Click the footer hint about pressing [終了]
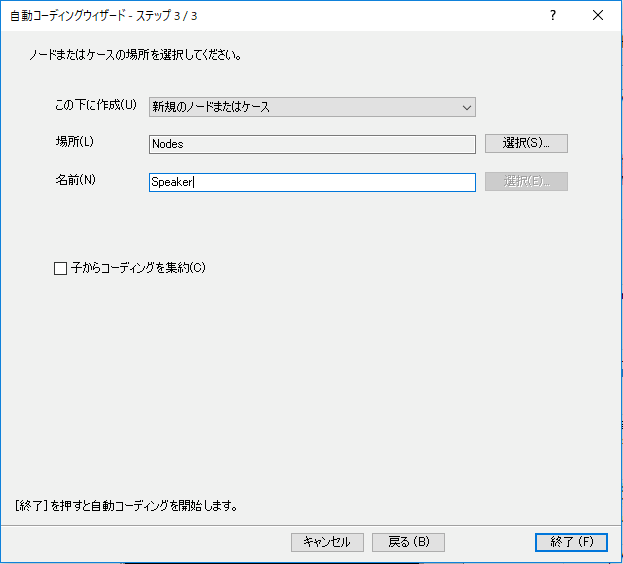Viewport: 623px width, 564px height. (126, 506)
